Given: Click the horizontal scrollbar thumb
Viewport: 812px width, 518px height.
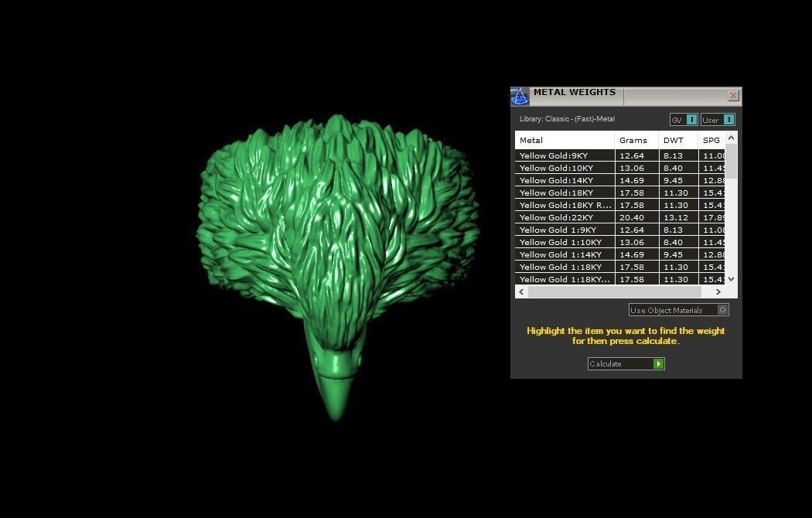Looking at the screenshot, I should [x=614, y=292].
